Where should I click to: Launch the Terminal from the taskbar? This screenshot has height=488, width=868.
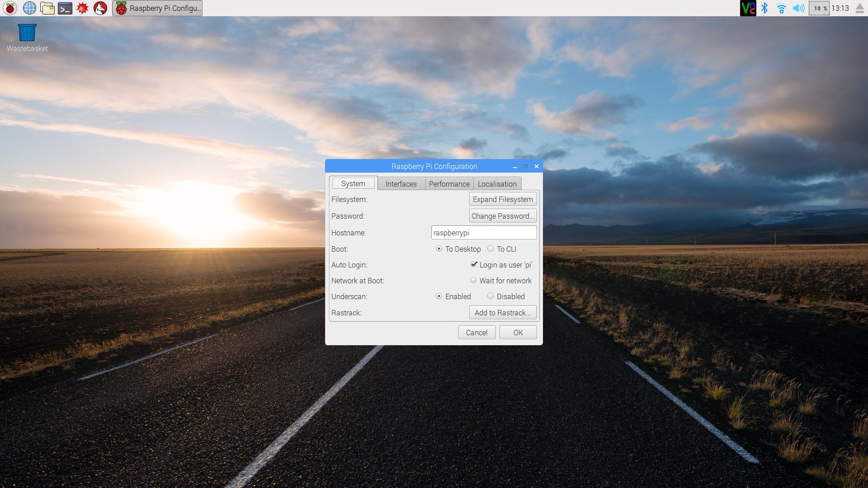click(x=65, y=8)
